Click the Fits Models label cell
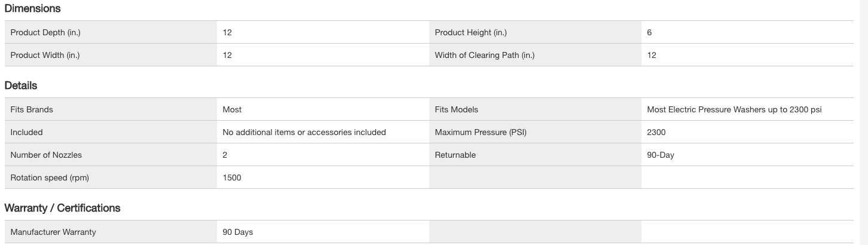Viewport: 868px width, 245px height. (456, 109)
